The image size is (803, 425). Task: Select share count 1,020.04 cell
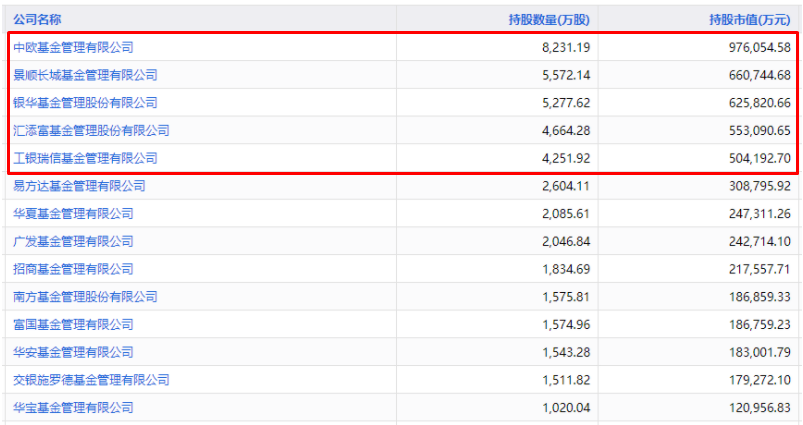(x=566, y=407)
